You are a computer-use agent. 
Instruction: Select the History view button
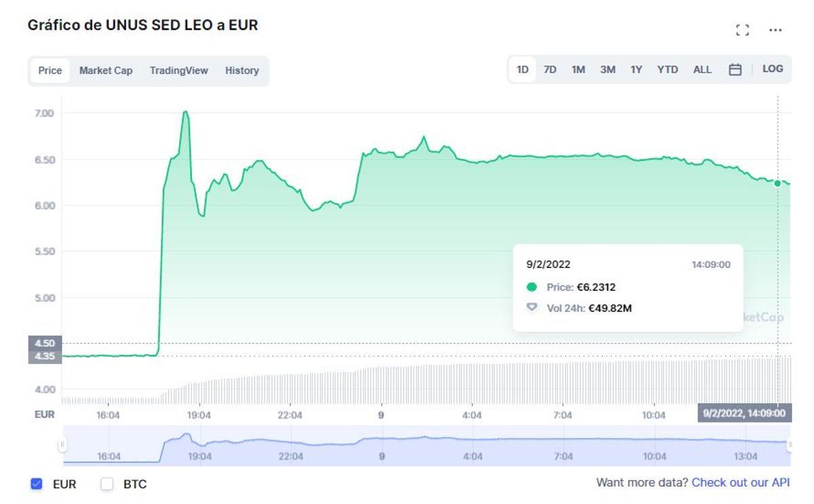pos(242,70)
